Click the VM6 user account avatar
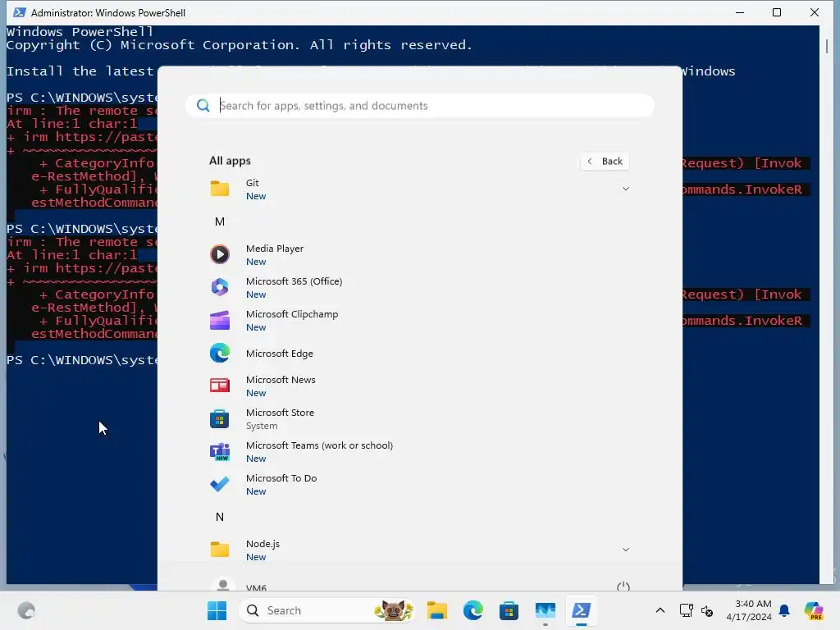The width and height of the screenshot is (840, 630). point(223,584)
